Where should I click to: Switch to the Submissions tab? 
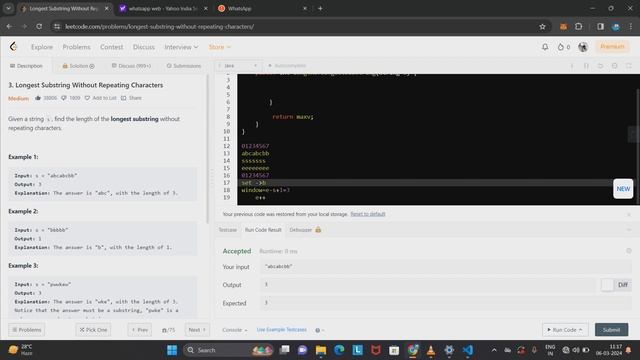click(184, 66)
